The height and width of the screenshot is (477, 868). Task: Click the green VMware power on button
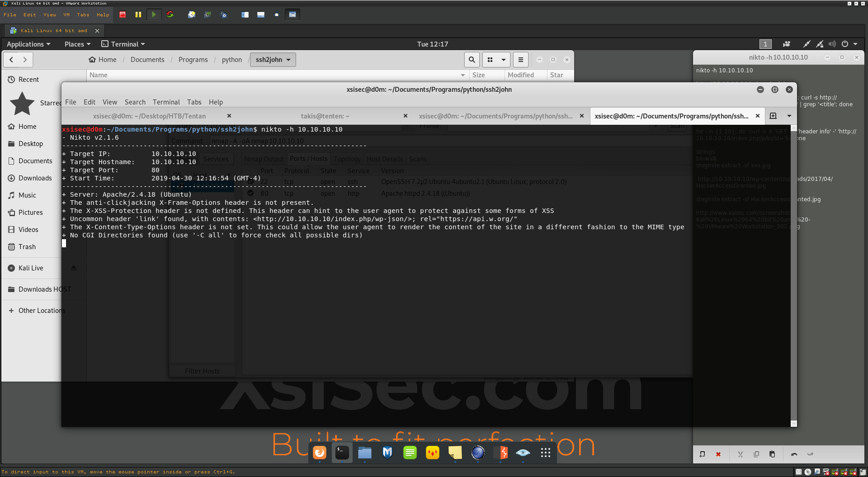click(x=154, y=14)
